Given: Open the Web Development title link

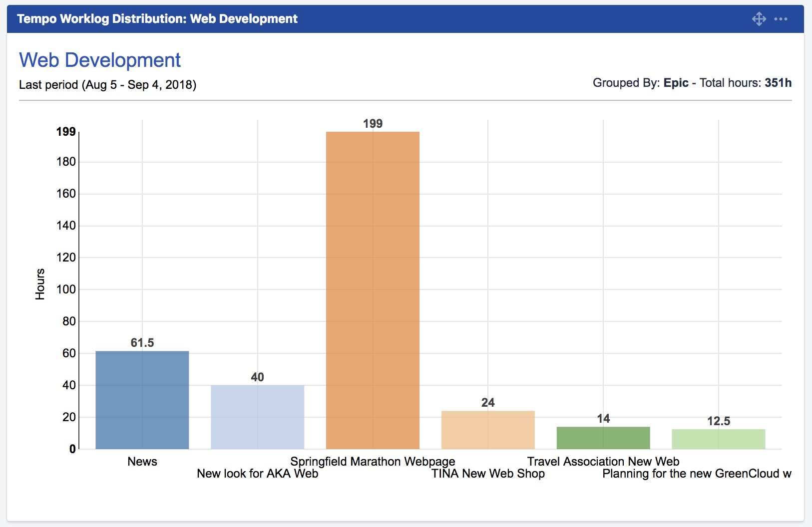Looking at the screenshot, I should click(x=100, y=60).
